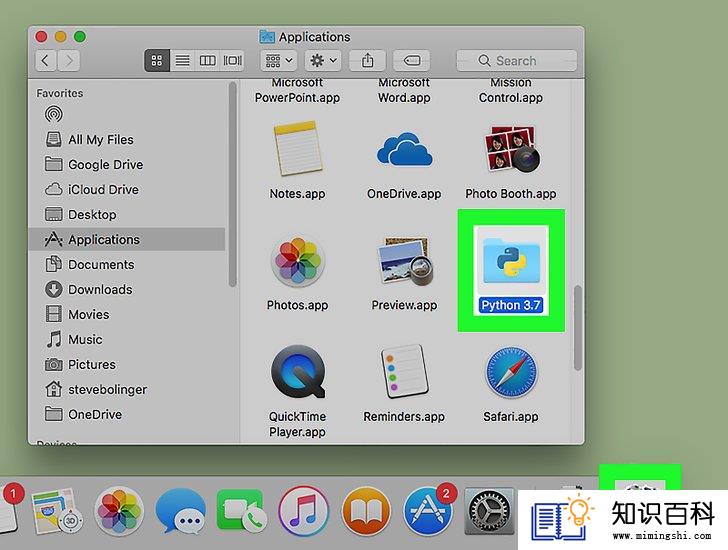Go forward with the right arrow button
The height and width of the screenshot is (550, 728).
tap(69, 61)
